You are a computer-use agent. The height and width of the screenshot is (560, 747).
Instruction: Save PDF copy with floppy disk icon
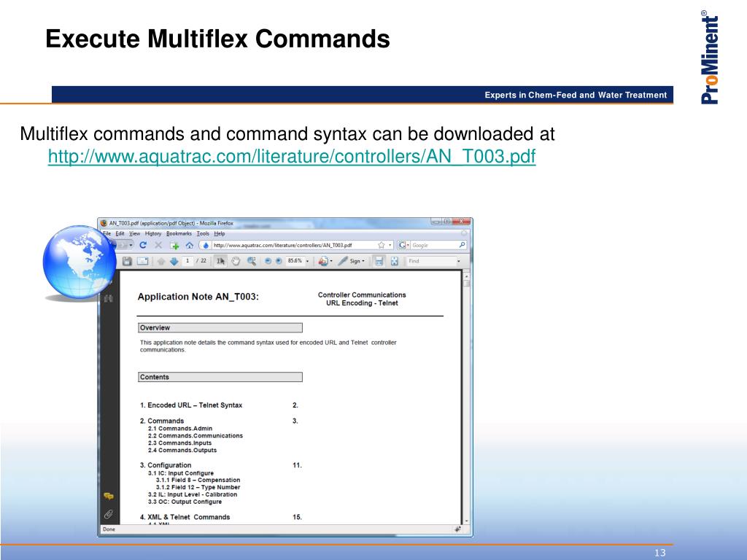(127, 261)
